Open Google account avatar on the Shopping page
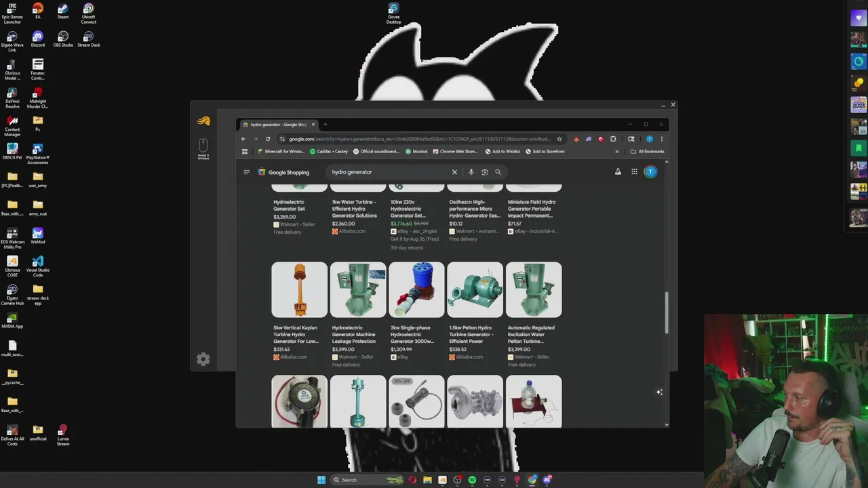This screenshot has width=868, height=488. click(650, 172)
